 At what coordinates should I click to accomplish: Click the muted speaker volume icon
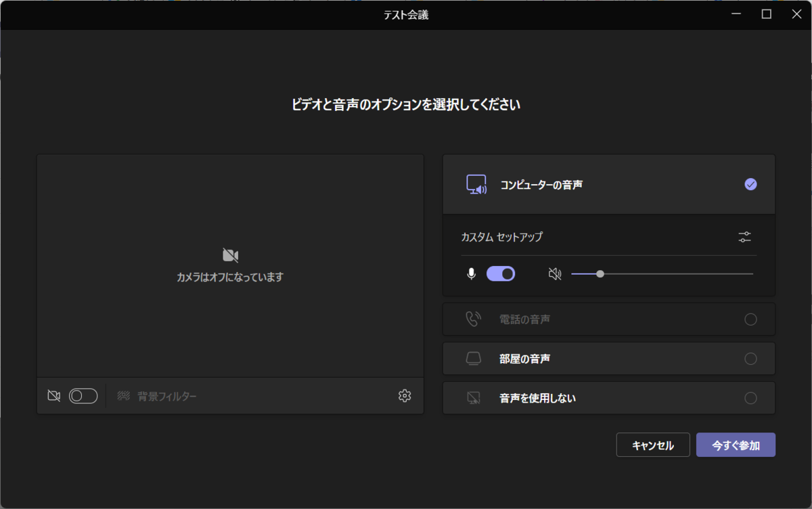coord(555,274)
